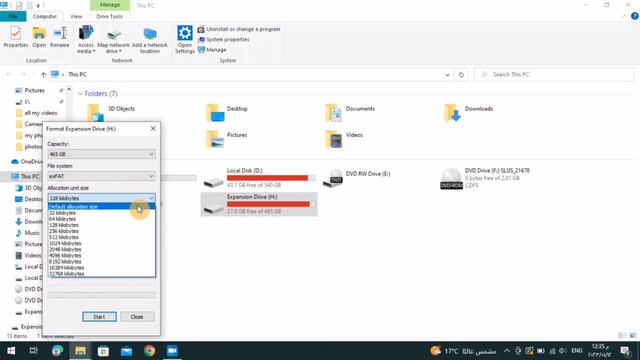
Task: Click the Close button in the Format dialog
Action: pyautogui.click(x=137, y=317)
